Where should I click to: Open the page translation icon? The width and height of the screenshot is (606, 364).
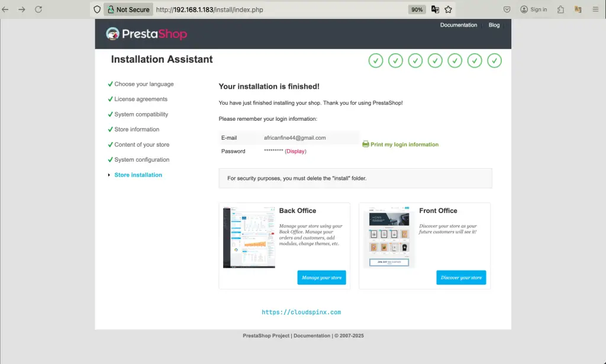click(x=434, y=9)
